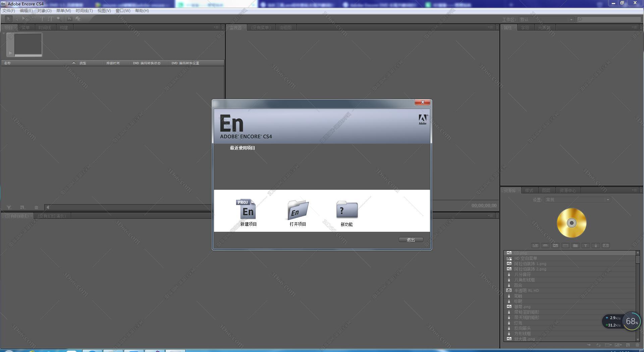Select the selection arrow tool
The width and height of the screenshot is (644, 352).
9,19
